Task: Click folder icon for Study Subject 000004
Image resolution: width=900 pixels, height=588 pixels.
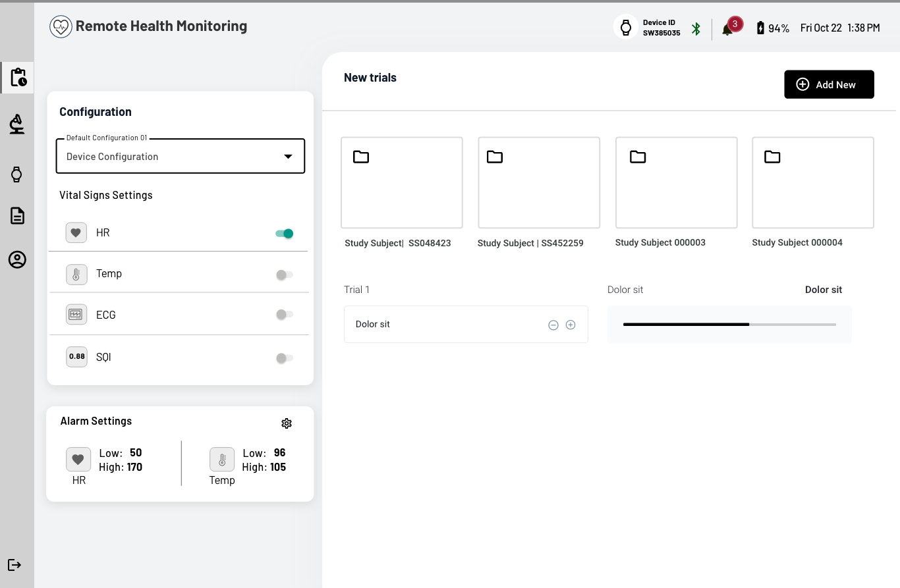Action: click(x=772, y=157)
